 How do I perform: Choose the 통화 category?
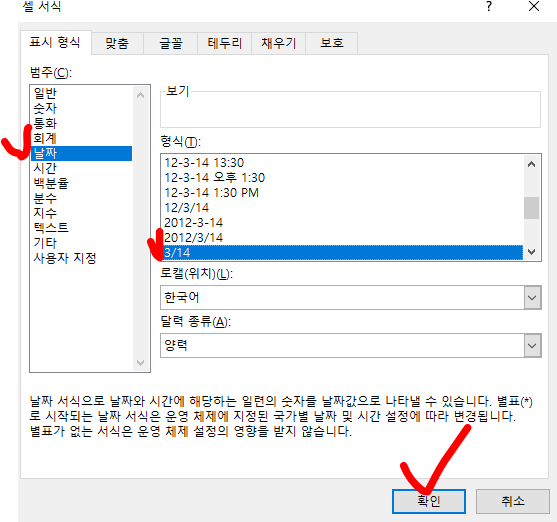pyautogui.click(x=81, y=123)
